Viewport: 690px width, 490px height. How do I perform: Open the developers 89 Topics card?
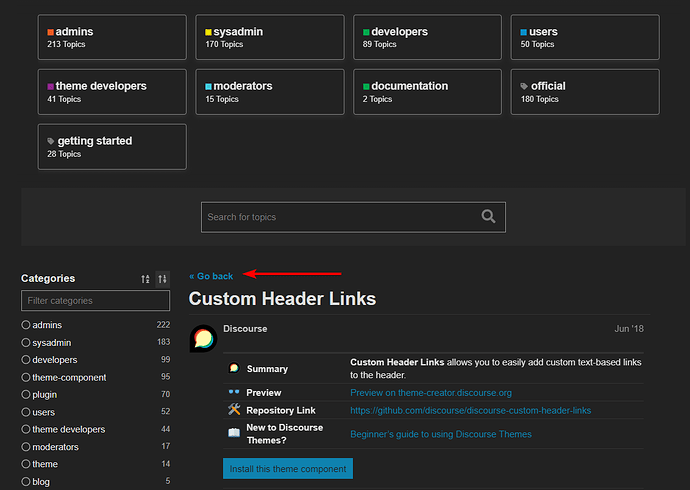(x=427, y=37)
